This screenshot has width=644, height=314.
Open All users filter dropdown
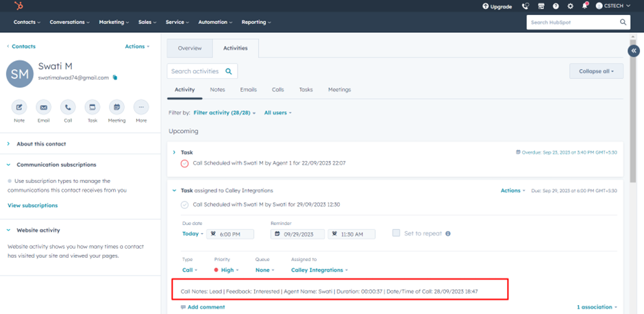(277, 112)
